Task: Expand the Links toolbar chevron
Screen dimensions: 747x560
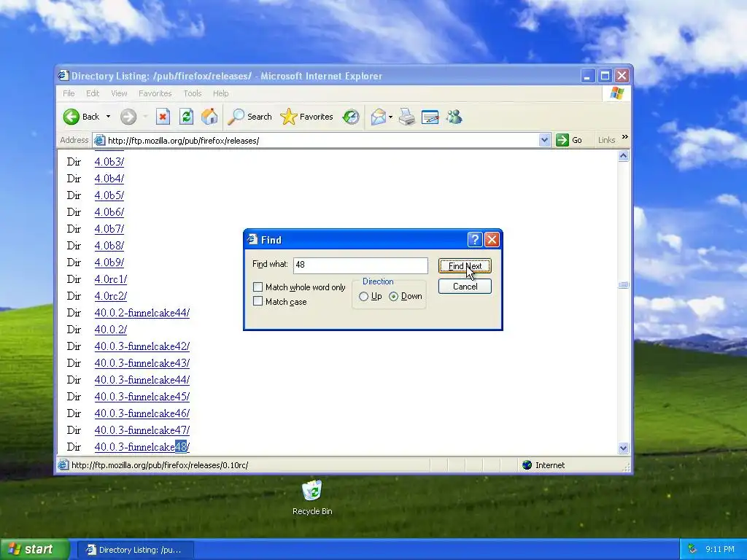Action: click(x=625, y=137)
